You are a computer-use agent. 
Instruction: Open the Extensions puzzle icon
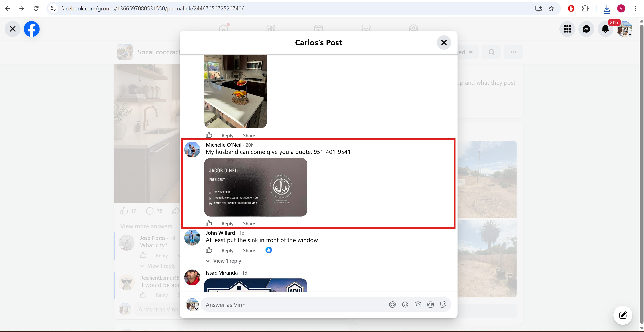click(x=585, y=9)
